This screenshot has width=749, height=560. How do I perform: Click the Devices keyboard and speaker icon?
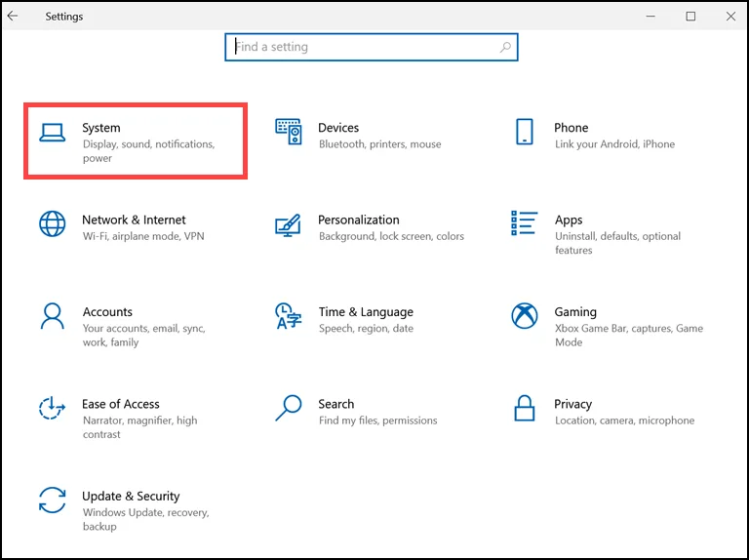289,132
